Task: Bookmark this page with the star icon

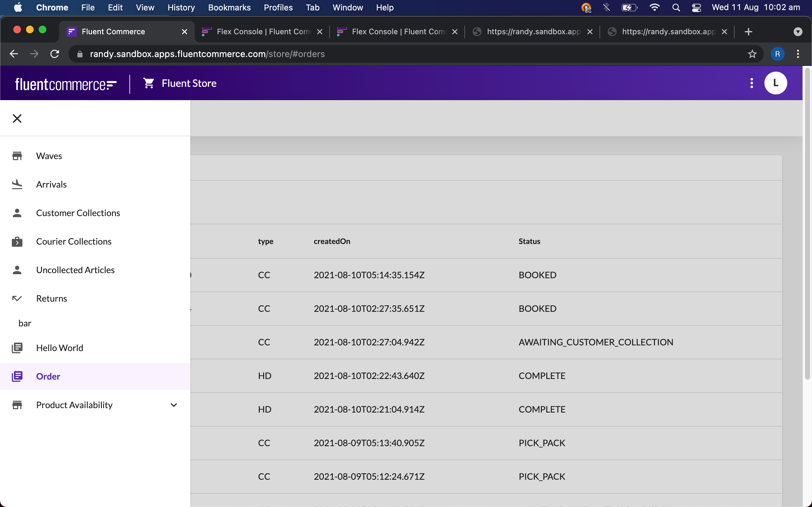Action: pos(752,54)
